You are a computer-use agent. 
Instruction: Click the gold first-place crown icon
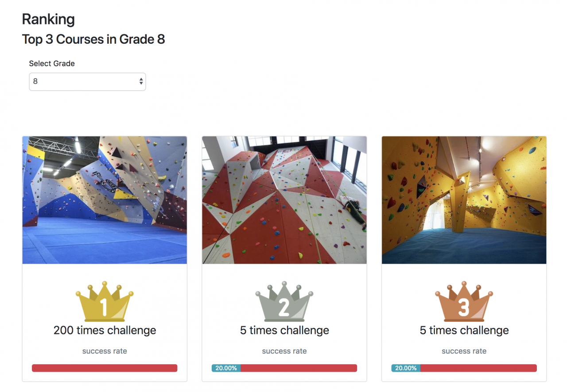coord(105,301)
